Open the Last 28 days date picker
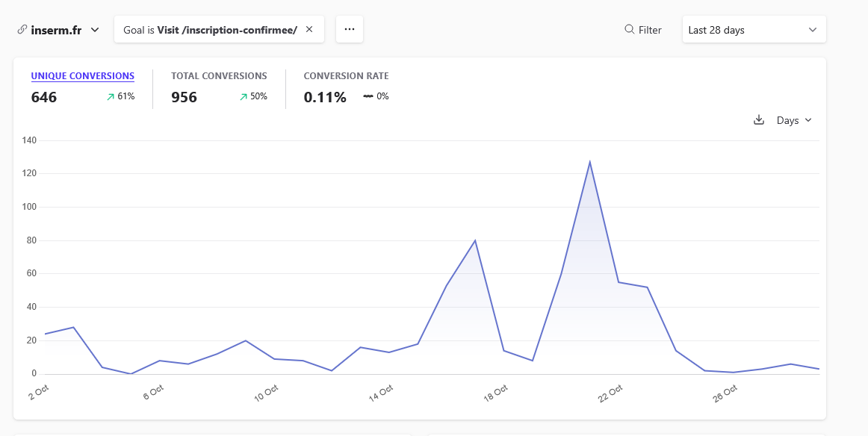868x436 pixels. pos(754,30)
